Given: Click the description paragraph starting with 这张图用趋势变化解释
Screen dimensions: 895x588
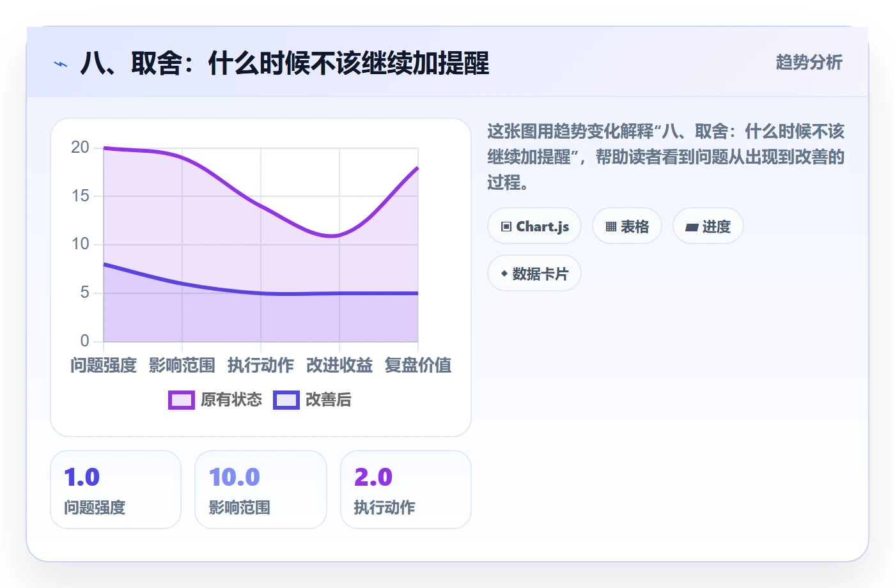Looking at the screenshot, I should point(666,157).
